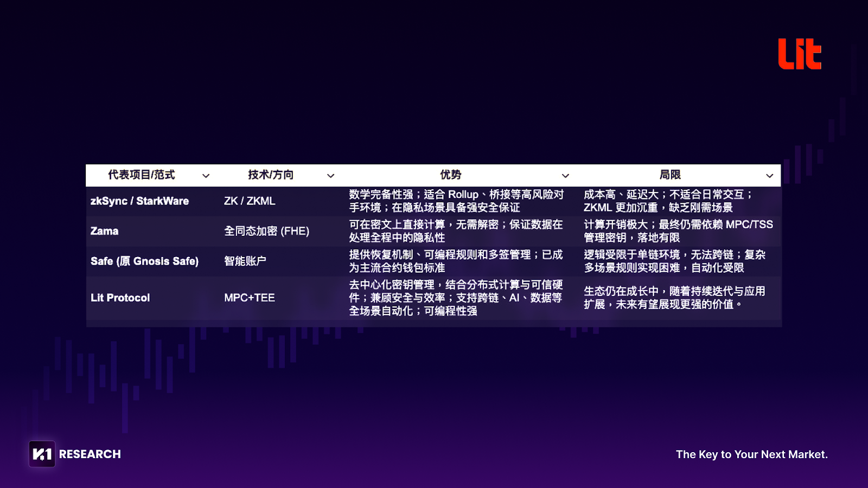Image resolution: width=868 pixels, height=488 pixels.
Task: Click the Zama project cell
Action: [105, 231]
